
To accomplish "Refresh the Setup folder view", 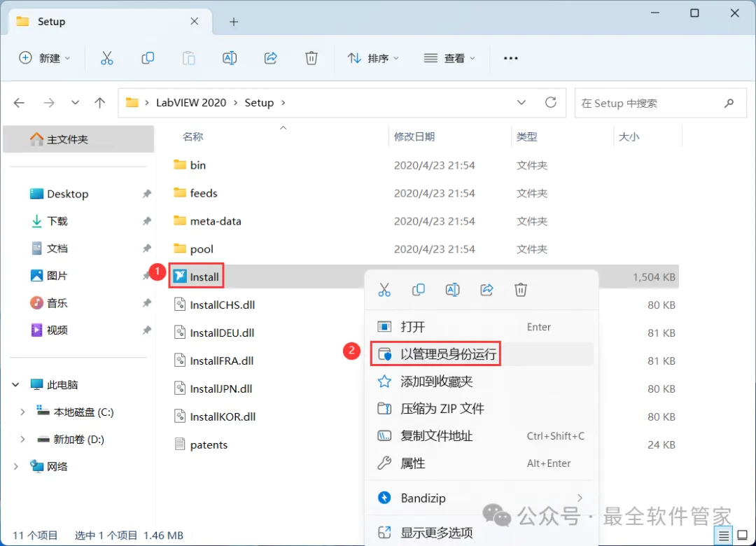I will [551, 102].
